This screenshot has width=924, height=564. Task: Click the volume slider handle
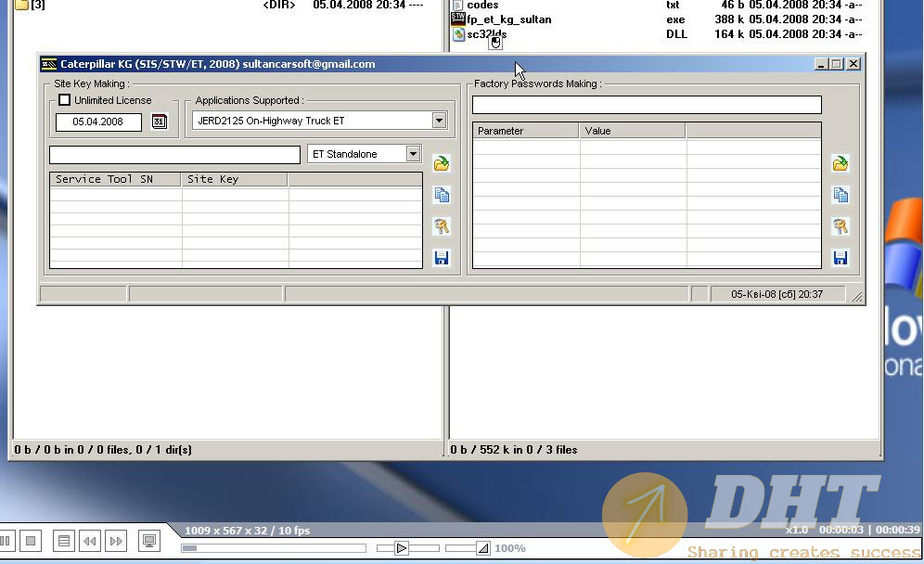[x=482, y=548]
